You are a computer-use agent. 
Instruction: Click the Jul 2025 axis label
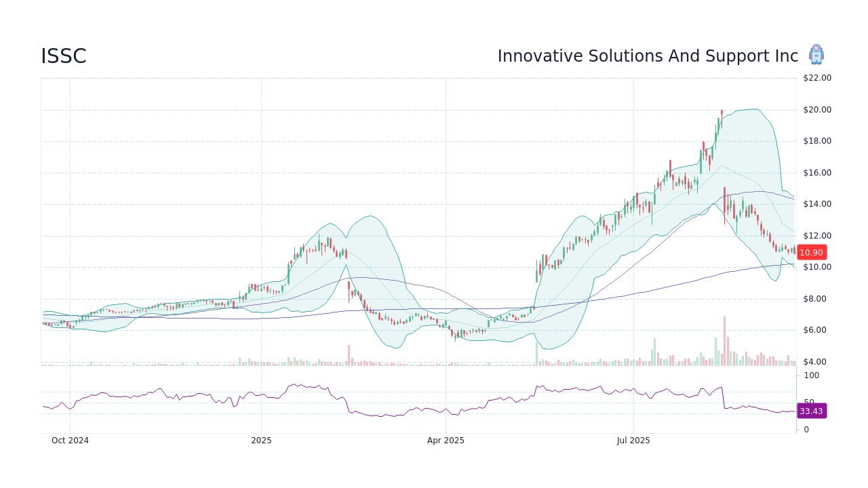click(634, 440)
